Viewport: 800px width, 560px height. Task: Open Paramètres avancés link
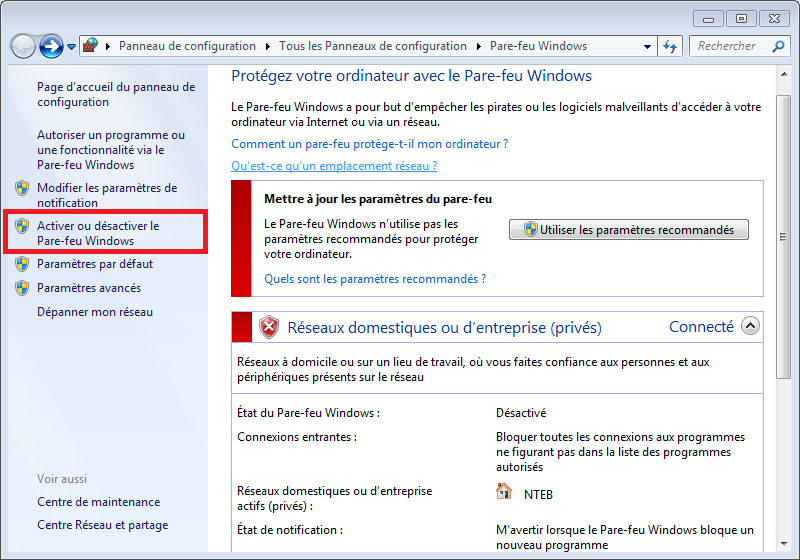click(89, 288)
